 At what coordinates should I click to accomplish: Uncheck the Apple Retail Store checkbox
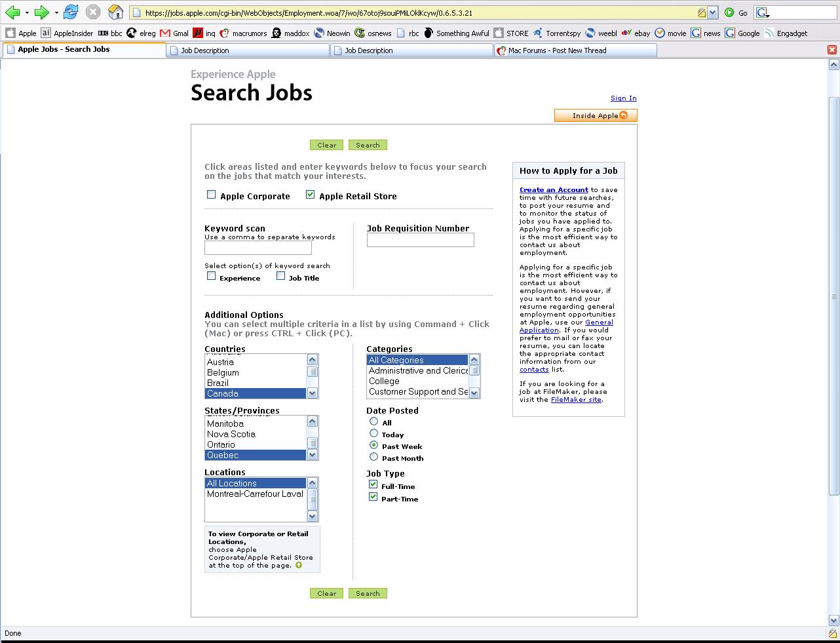pyautogui.click(x=310, y=194)
